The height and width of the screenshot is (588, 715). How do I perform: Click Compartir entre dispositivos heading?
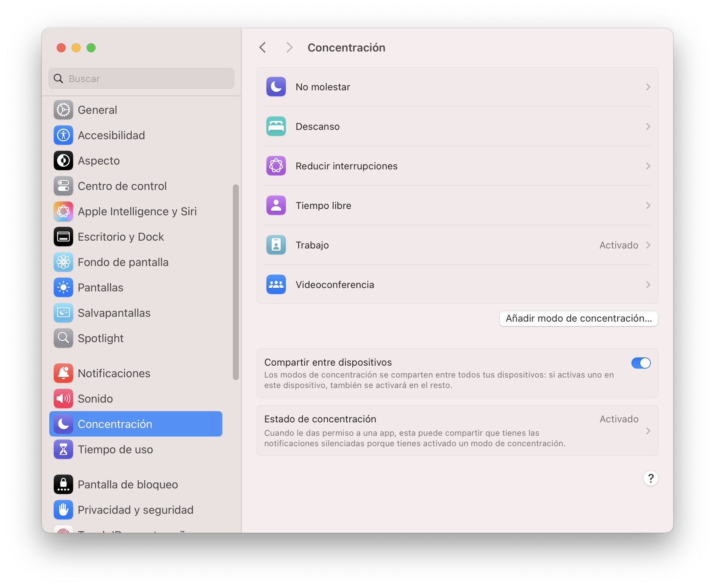click(x=328, y=362)
